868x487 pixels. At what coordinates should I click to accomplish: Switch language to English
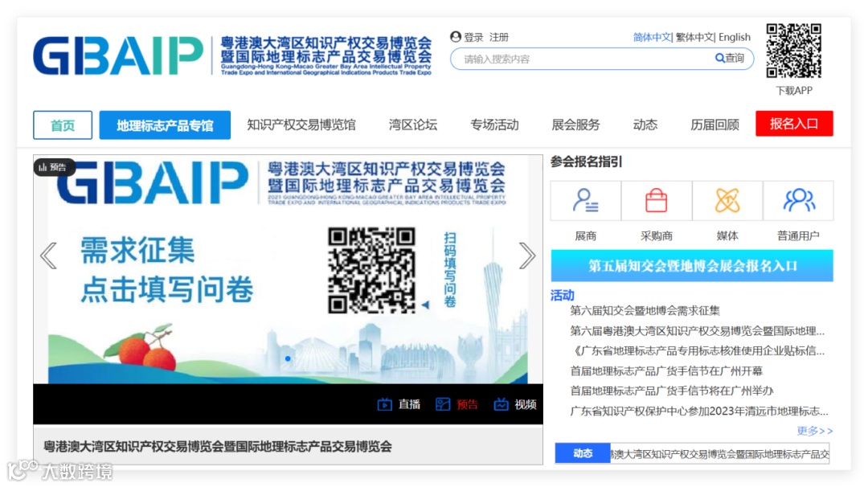[735, 37]
